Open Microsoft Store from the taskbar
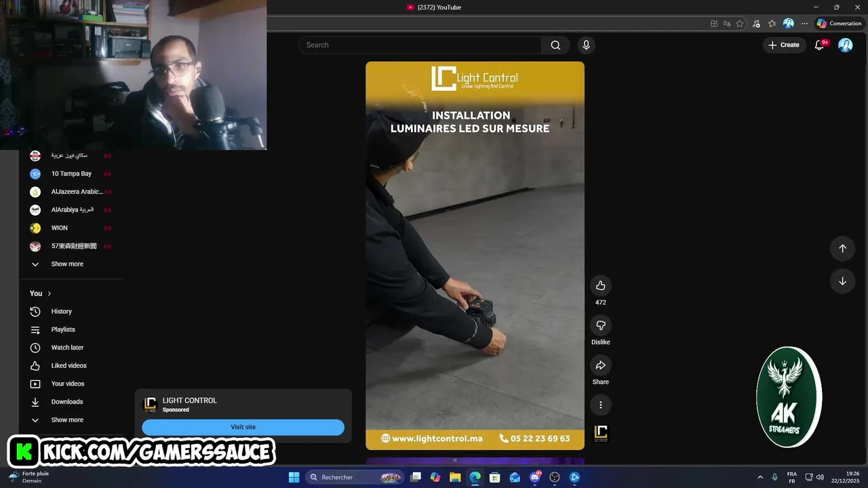Screen dimensions: 868x488 pyautogui.click(x=495, y=477)
